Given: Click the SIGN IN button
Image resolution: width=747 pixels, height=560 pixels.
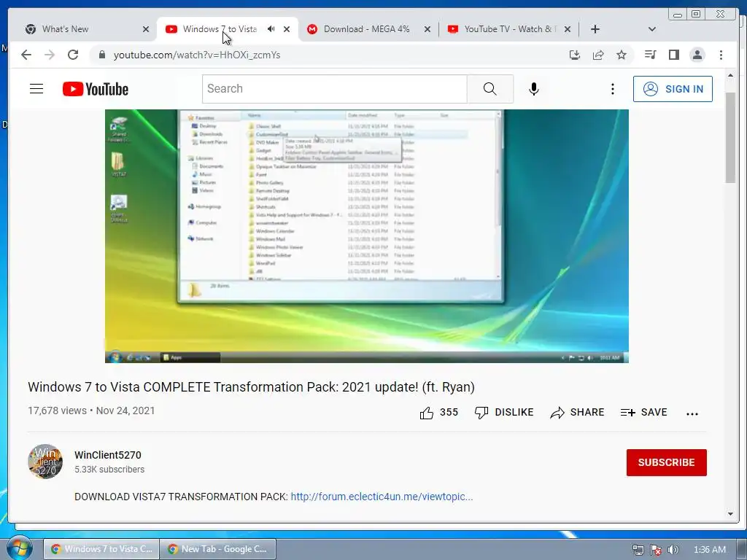Looking at the screenshot, I should tap(673, 88).
